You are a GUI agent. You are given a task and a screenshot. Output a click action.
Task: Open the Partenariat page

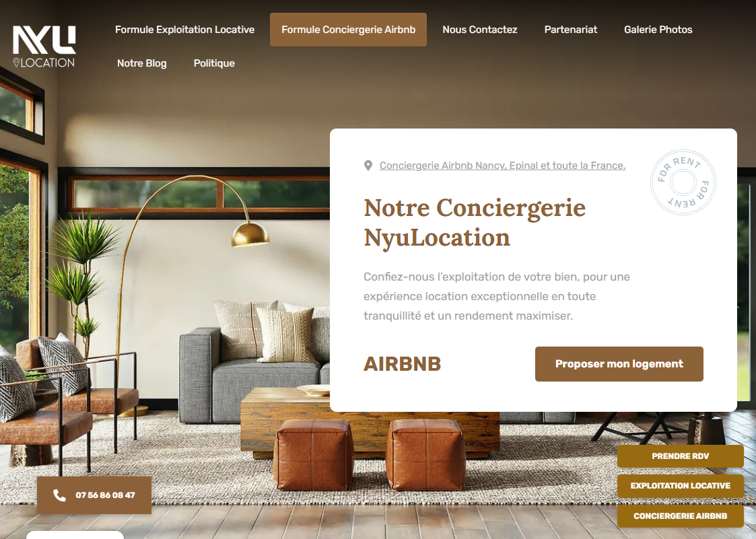[570, 30]
